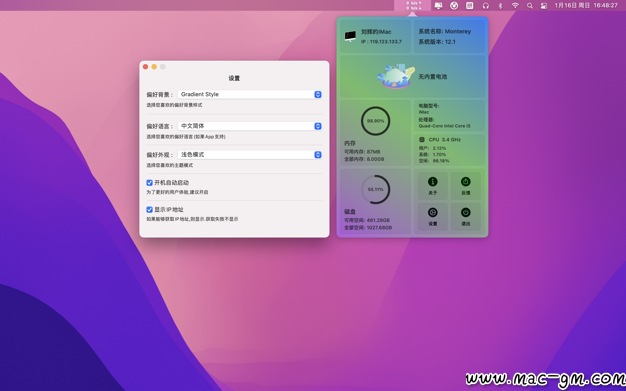Screen dimensions: 626x391
Task: Click the circular globe-like menu bar icon
Action: point(454,6)
